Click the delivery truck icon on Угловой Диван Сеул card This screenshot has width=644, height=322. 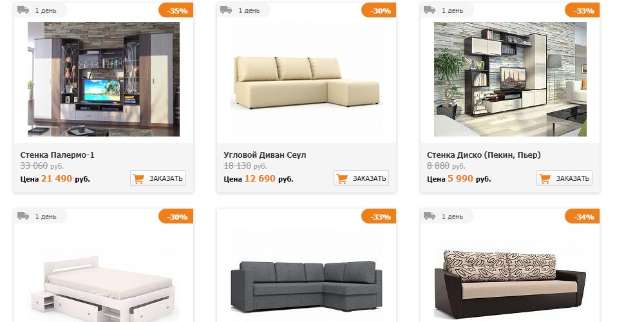tap(226, 10)
